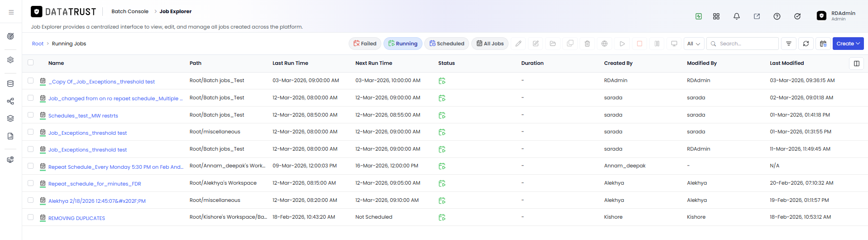Click the pencil edit toolbar icon
The image size is (868, 240).
click(x=518, y=44)
